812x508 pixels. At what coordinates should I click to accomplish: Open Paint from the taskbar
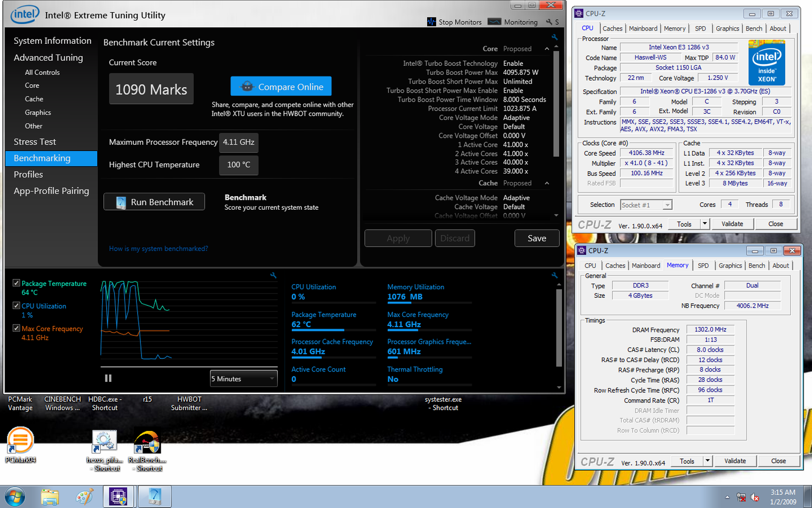point(85,497)
